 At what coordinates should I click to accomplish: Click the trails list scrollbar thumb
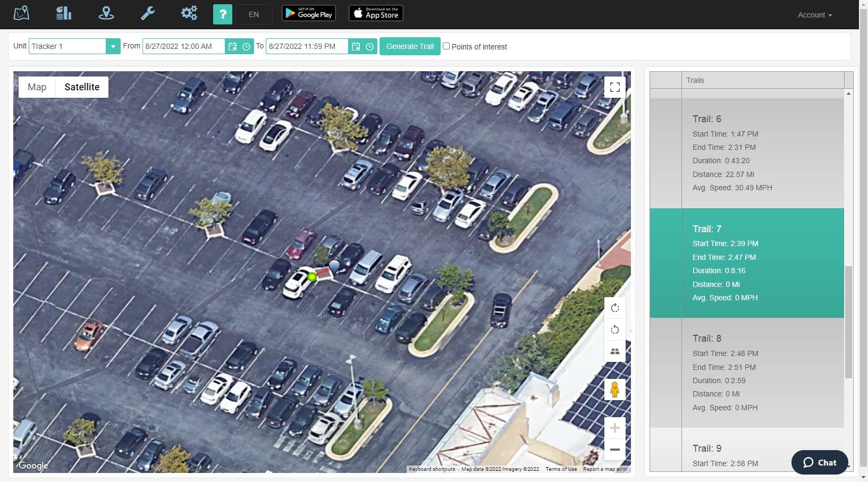[x=848, y=322]
